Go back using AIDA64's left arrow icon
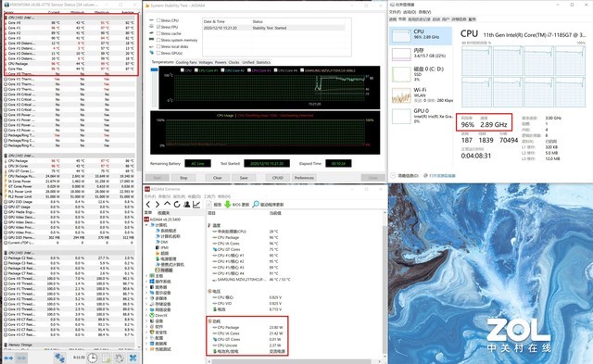Viewport: 593px width, 364px height. 148,205
